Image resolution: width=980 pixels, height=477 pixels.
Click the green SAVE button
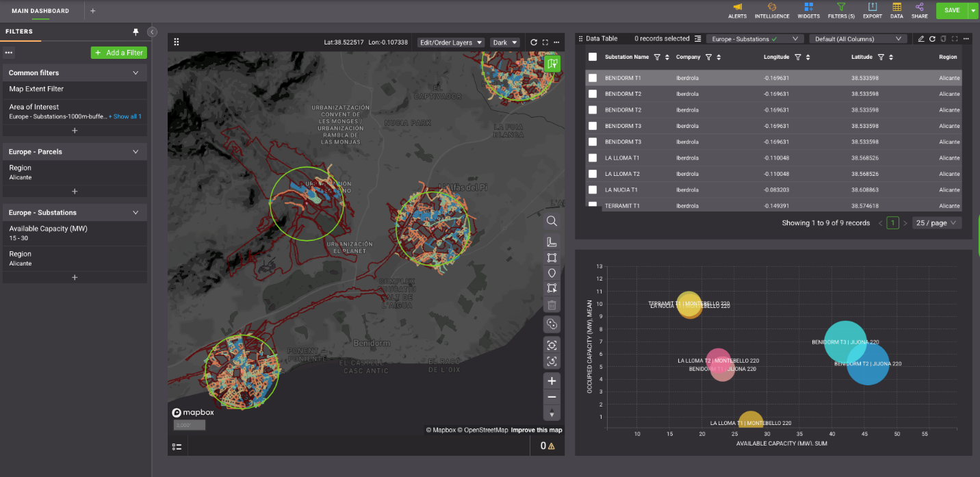[x=952, y=10]
